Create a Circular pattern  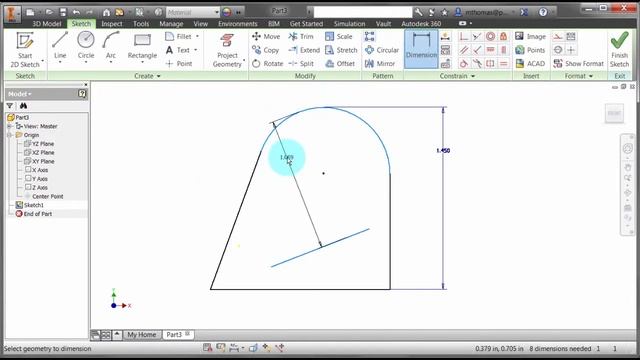pos(382,50)
